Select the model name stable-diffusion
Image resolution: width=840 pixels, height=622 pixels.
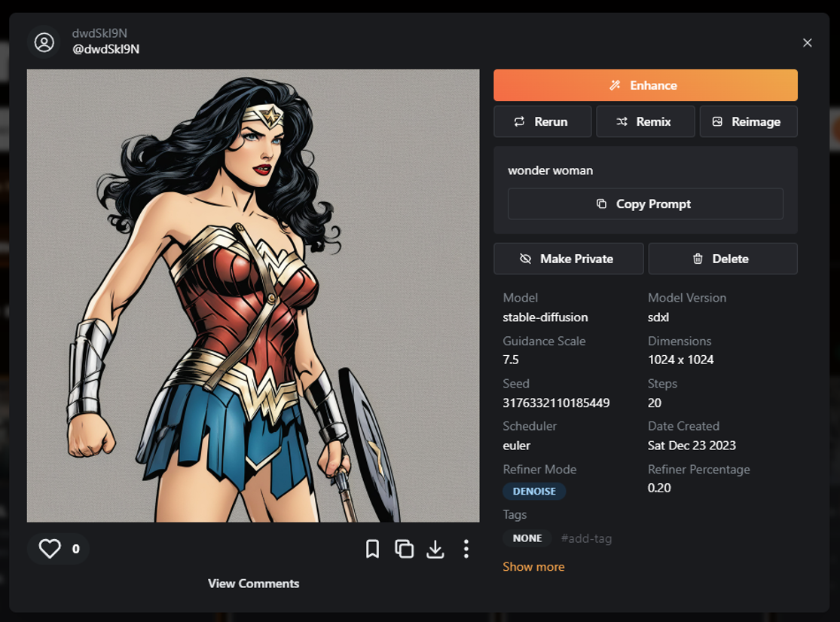point(545,317)
